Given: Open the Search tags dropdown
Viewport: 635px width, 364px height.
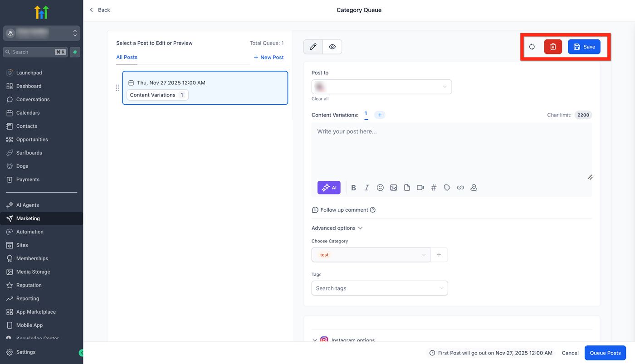Looking at the screenshot, I should tap(380, 288).
